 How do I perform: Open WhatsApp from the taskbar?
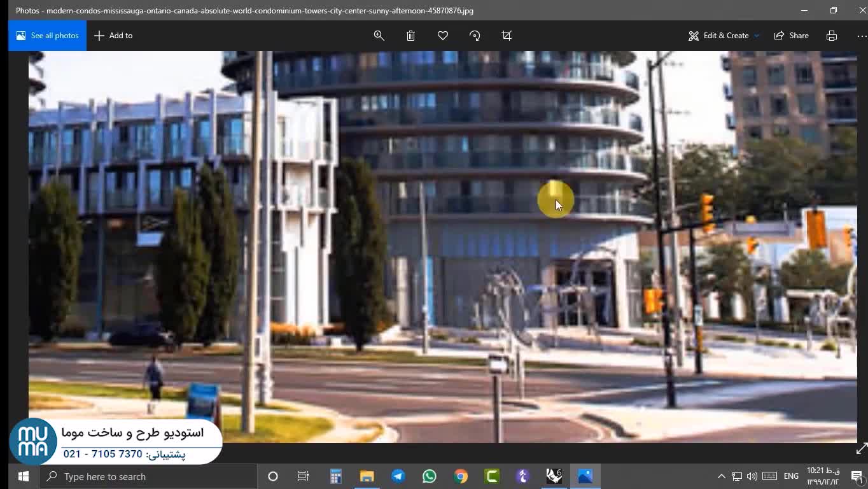tap(430, 476)
